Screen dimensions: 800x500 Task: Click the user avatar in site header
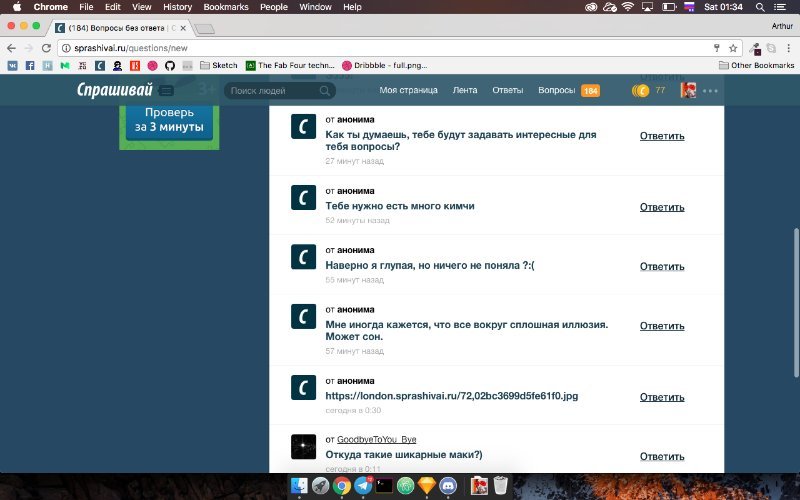click(x=688, y=90)
